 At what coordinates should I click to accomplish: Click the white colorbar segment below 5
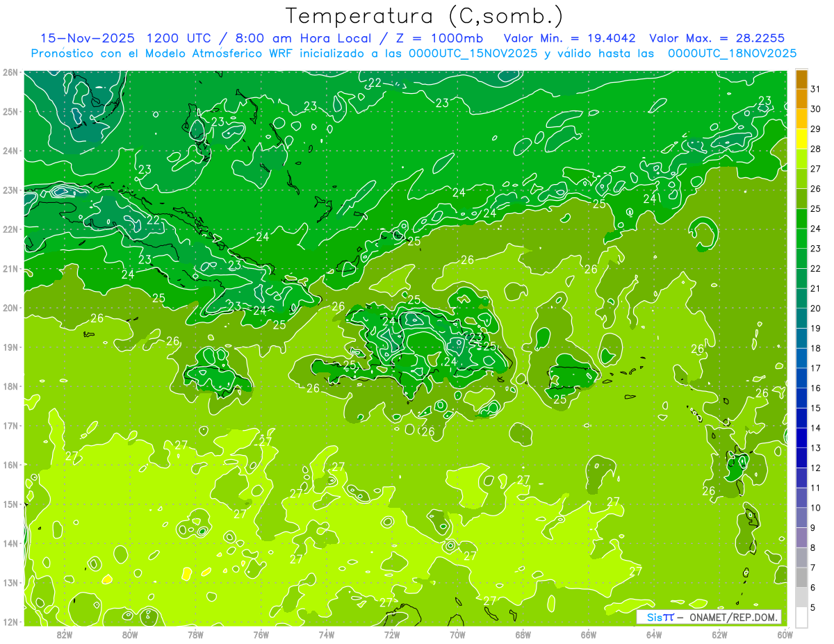(801, 617)
